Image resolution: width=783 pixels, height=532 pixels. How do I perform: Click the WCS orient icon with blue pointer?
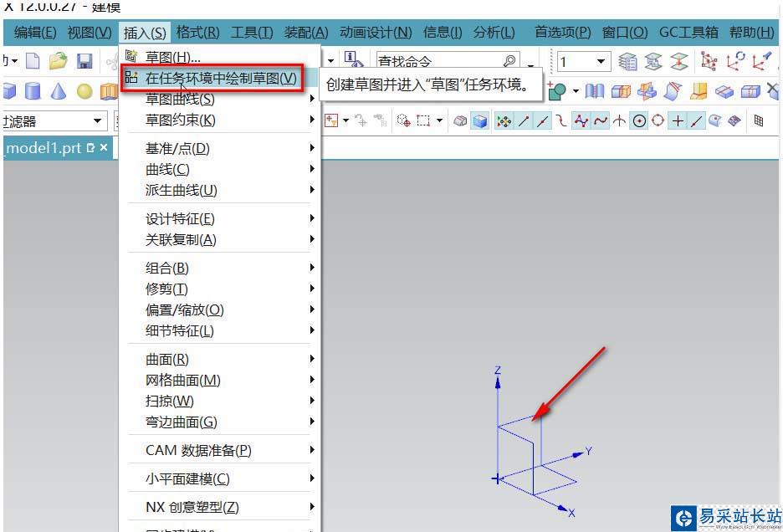pyautogui.click(x=761, y=61)
